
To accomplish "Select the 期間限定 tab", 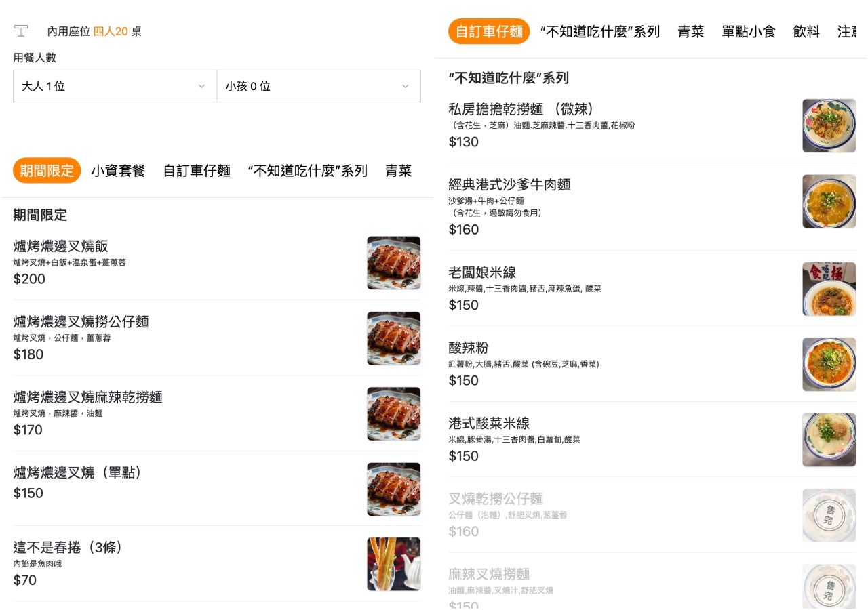I will (47, 171).
